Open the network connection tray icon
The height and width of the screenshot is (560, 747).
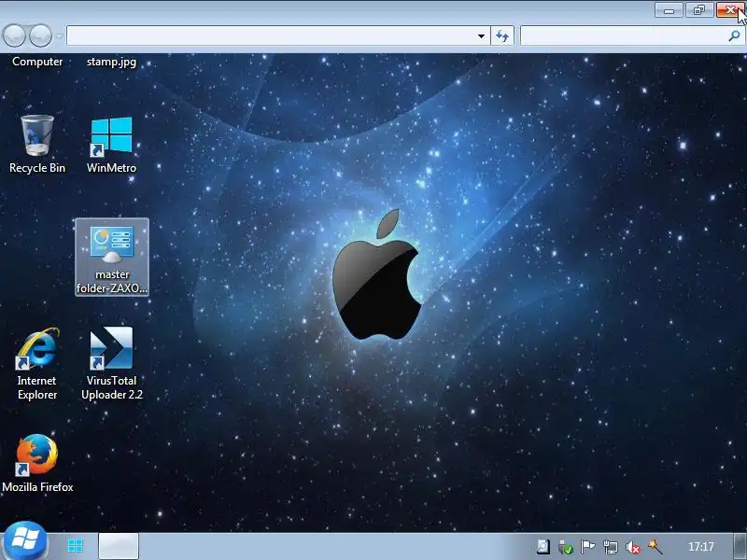(611, 547)
